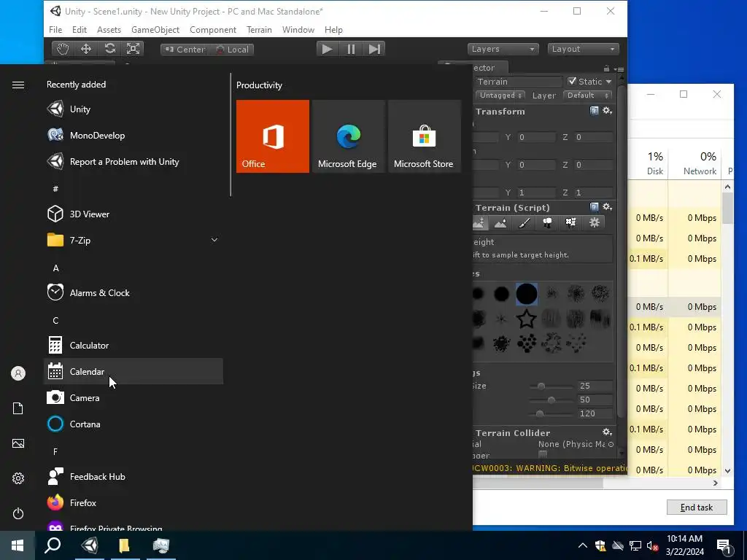
Task: Open the Terrain menu in Unity
Action: (259, 29)
